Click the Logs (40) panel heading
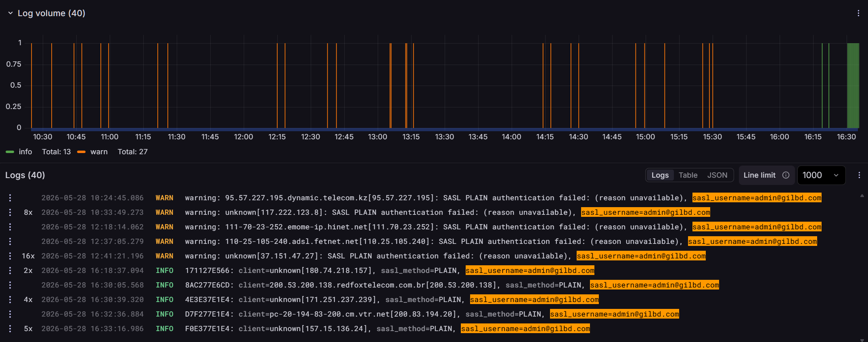The height and width of the screenshot is (342, 868). point(25,175)
